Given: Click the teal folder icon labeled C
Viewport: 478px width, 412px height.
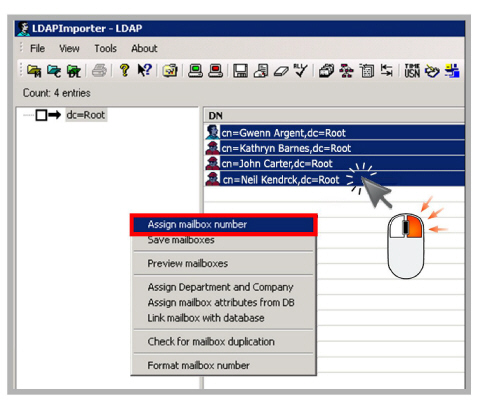Looking at the screenshot, I should click(x=54, y=71).
